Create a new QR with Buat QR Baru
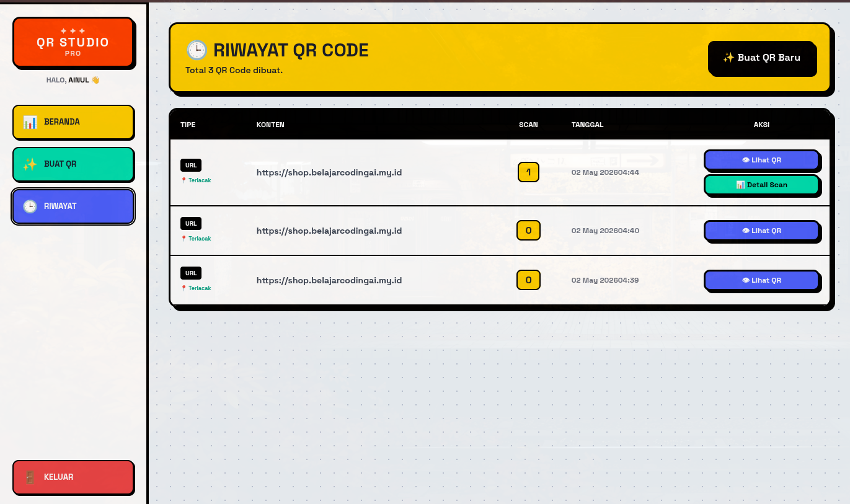The width and height of the screenshot is (850, 504). tap(761, 58)
